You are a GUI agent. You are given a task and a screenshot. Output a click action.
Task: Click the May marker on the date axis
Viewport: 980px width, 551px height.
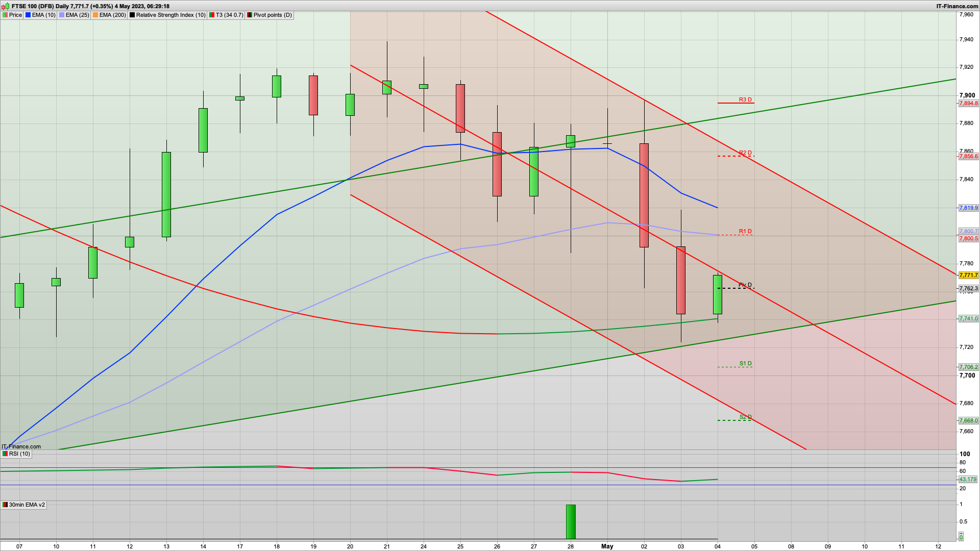coord(607,546)
